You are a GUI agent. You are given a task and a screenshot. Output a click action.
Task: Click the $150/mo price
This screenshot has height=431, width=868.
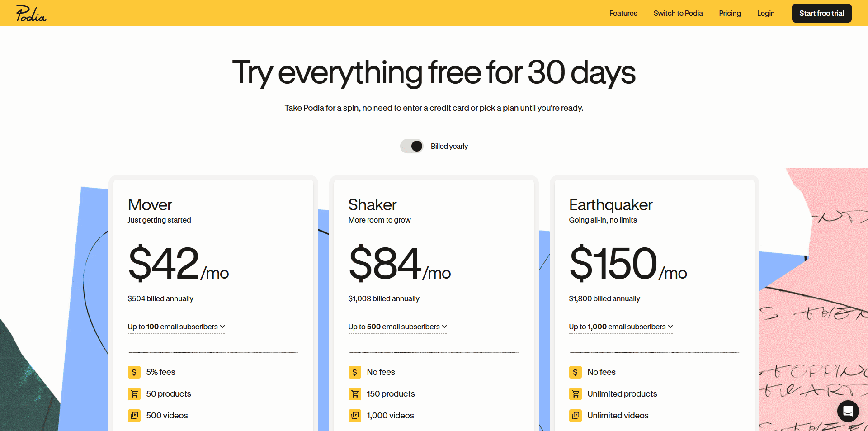(x=628, y=264)
